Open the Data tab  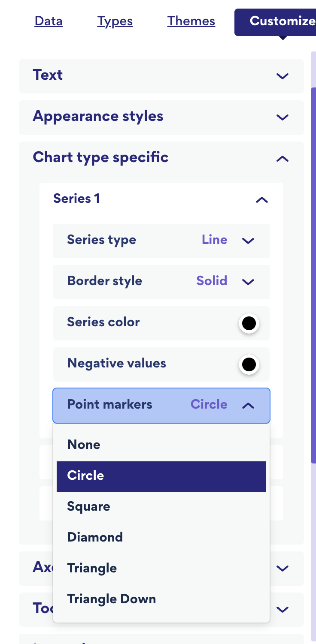click(x=49, y=21)
